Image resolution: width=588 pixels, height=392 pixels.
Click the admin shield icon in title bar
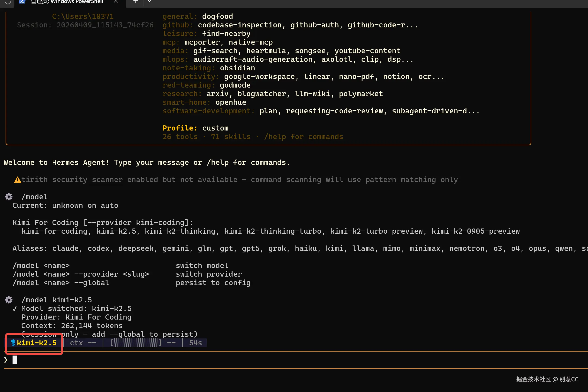8,2
